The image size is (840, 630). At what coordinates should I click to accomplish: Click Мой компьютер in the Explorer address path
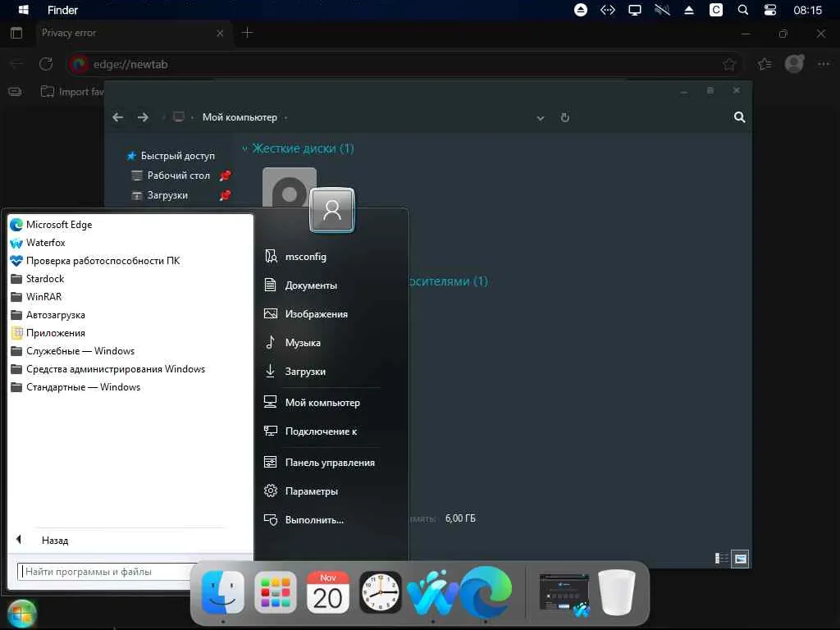pos(240,117)
